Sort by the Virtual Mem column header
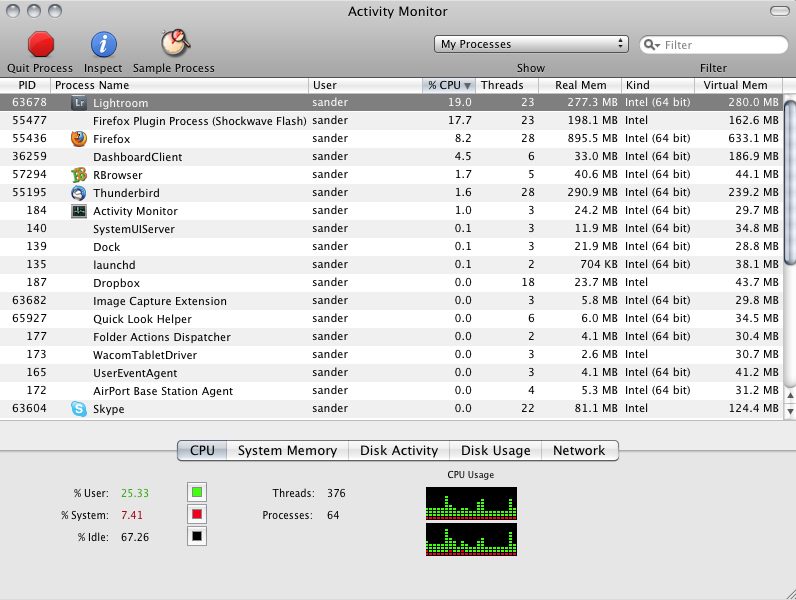796x600 pixels. [738, 85]
